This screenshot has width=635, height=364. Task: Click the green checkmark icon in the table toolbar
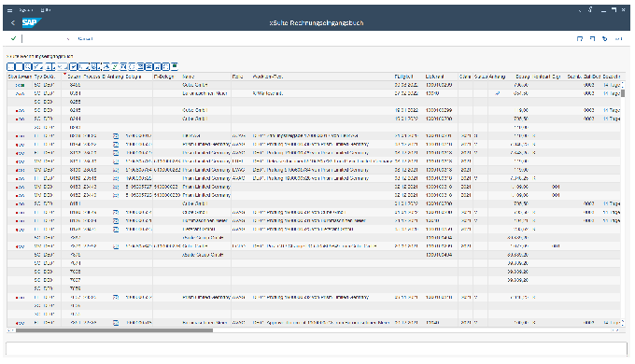pyautogui.click(x=115, y=67)
